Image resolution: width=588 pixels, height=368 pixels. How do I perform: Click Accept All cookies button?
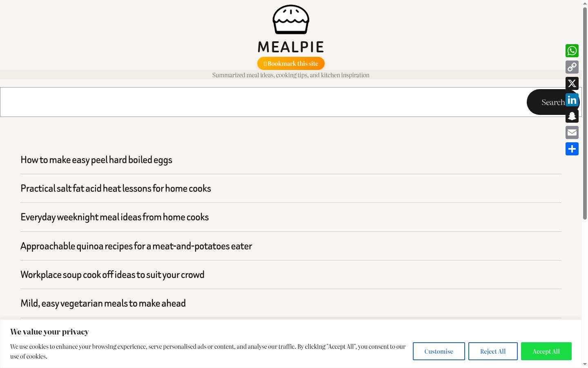tap(546, 351)
